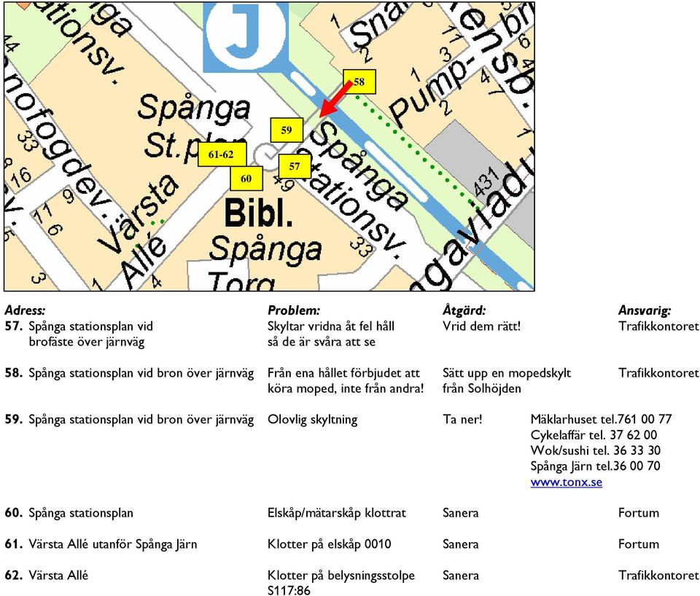The image size is (700, 596).
Task: Click the 'Problem:' column heading
Action: 294,310
